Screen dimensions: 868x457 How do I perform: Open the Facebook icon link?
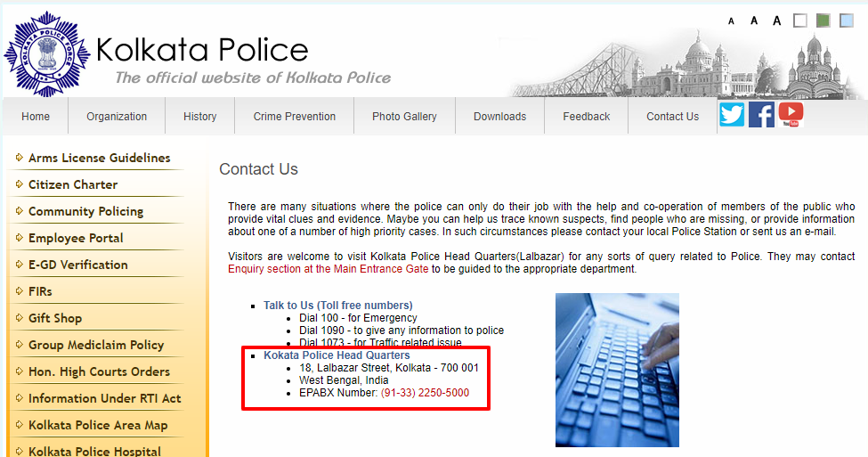761,115
